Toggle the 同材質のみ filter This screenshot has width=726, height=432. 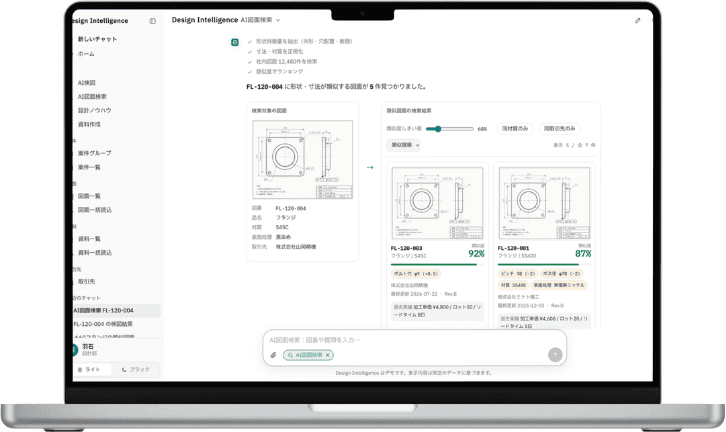tap(515, 128)
